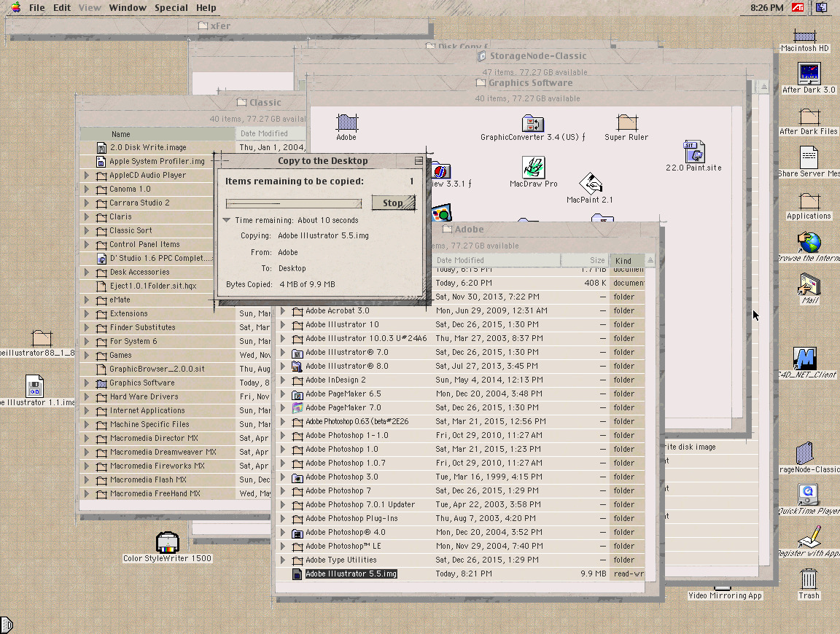The height and width of the screenshot is (634, 840).
Task: Select the 2.0 Disk Write.image file icon
Action: (101, 148)
